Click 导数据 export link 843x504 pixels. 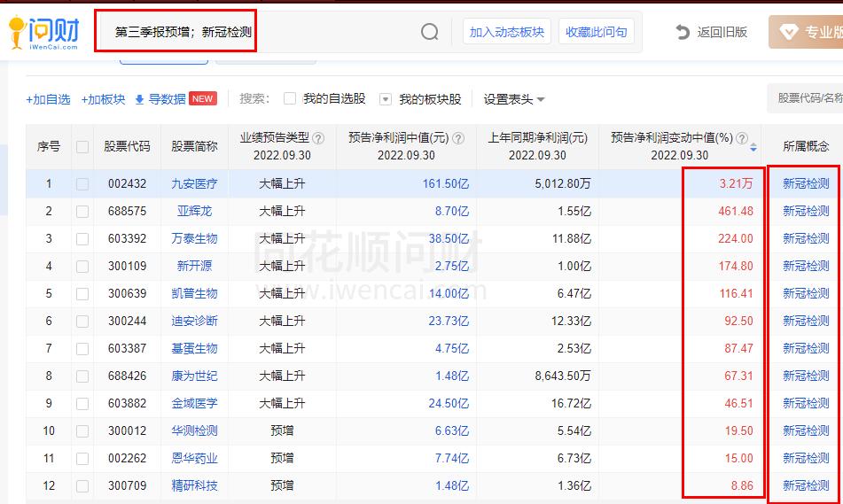167,99
